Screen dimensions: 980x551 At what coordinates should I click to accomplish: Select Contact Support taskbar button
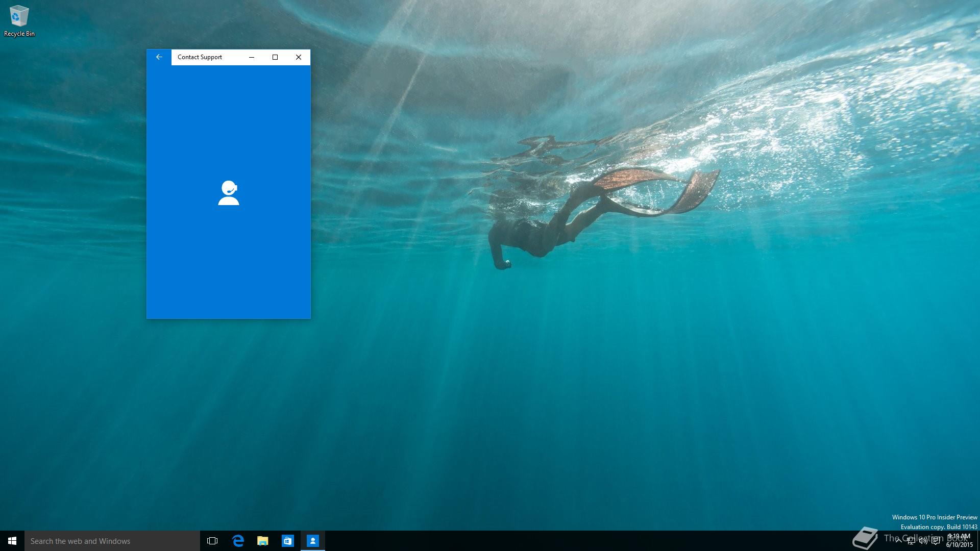click(313, 541)
